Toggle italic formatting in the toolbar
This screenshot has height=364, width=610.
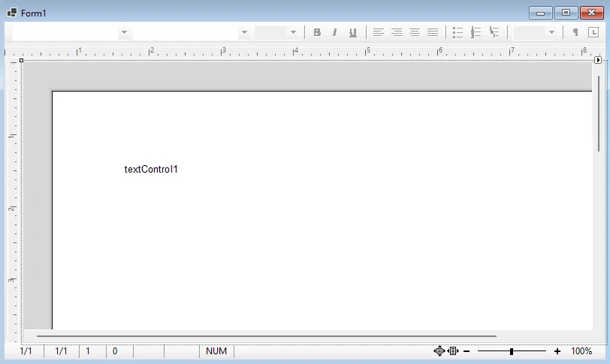(334, 32)
